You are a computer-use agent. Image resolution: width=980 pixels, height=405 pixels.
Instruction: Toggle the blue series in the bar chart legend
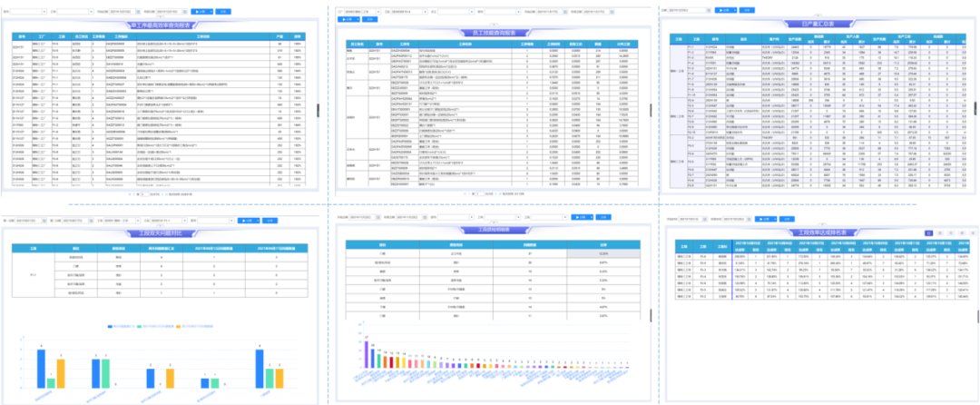coord(108,324)
